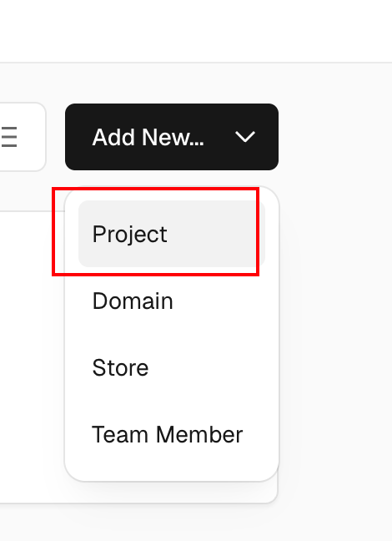The width and height of the screenshot is (392, 541).
Task: Invite a new Team Member
Action: click(x=172, y=434)
